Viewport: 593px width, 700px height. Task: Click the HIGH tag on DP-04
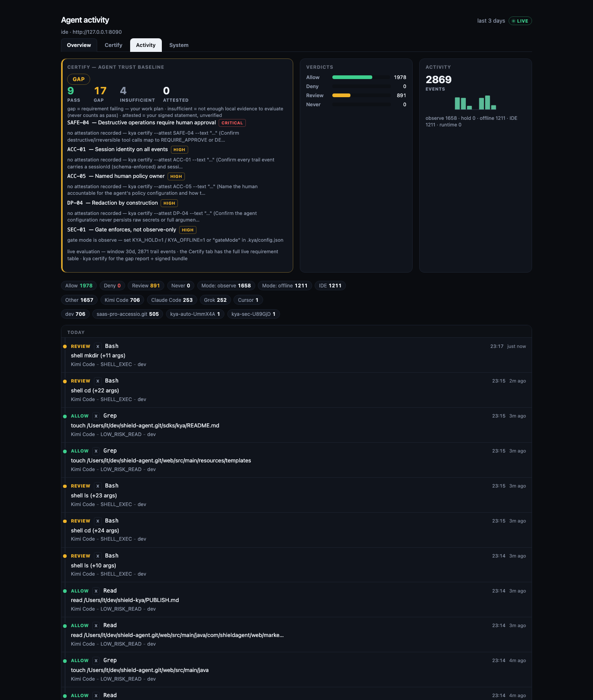pyautogui.click(x=169, y=203)
